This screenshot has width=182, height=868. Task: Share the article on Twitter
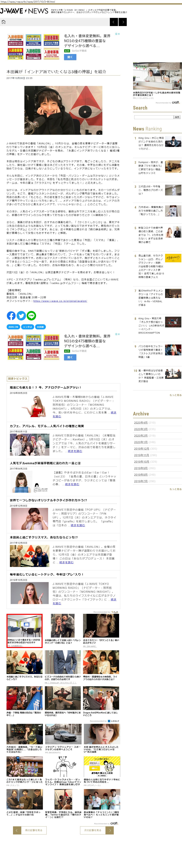(x=21, y=315)
